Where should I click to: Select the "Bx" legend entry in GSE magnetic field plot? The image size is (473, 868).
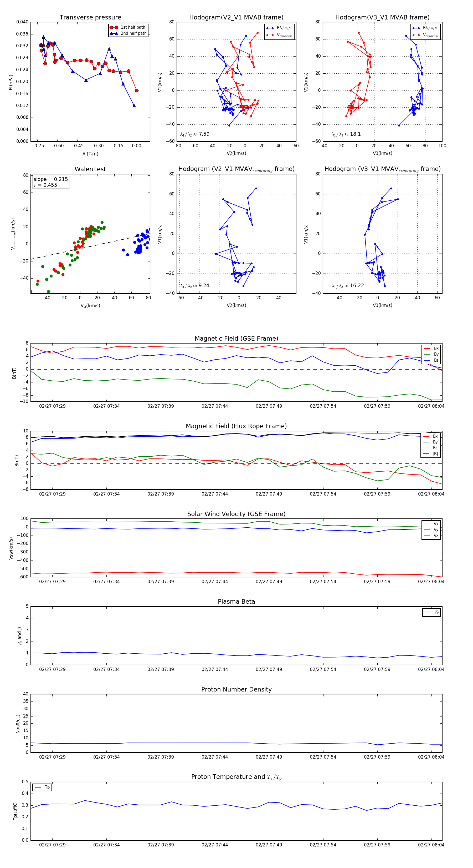(x=431, y=349)
